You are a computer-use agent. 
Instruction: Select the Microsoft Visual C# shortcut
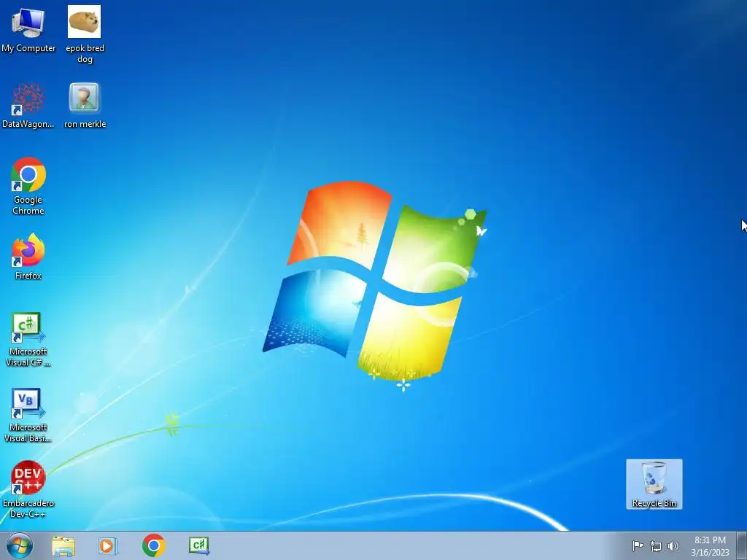28,339
